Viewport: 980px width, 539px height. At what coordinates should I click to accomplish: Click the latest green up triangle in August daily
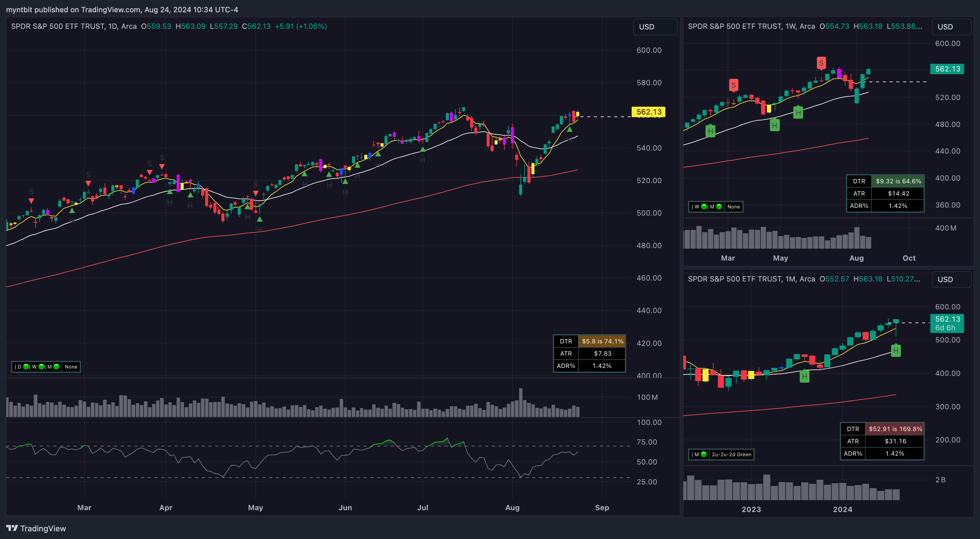pyautogui.click(x=569, y=129)
